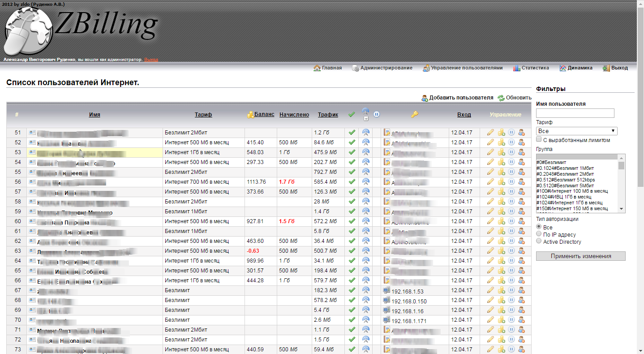Open the Тариф filter dropdown
The width and height of the screenshot is (644, 354).
coord(576,131)
